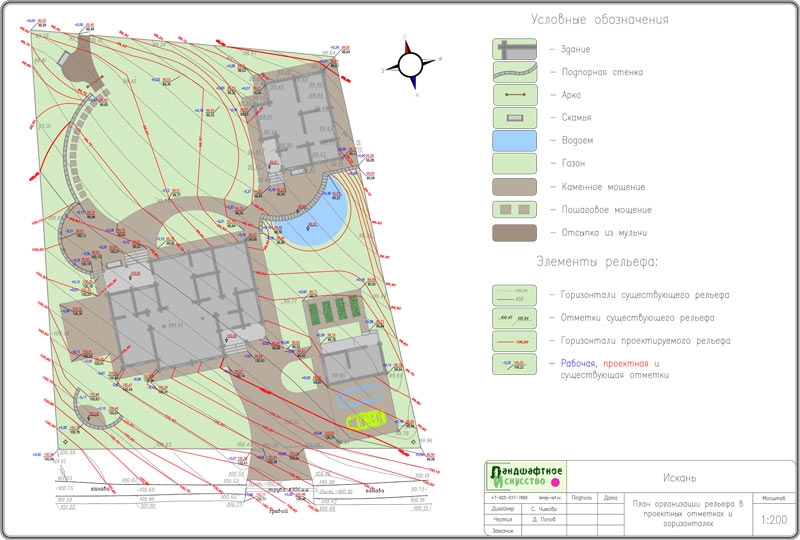Click the blue pond on the plan
The width and height of the screenshot is (800, 540).
point(316,215)
